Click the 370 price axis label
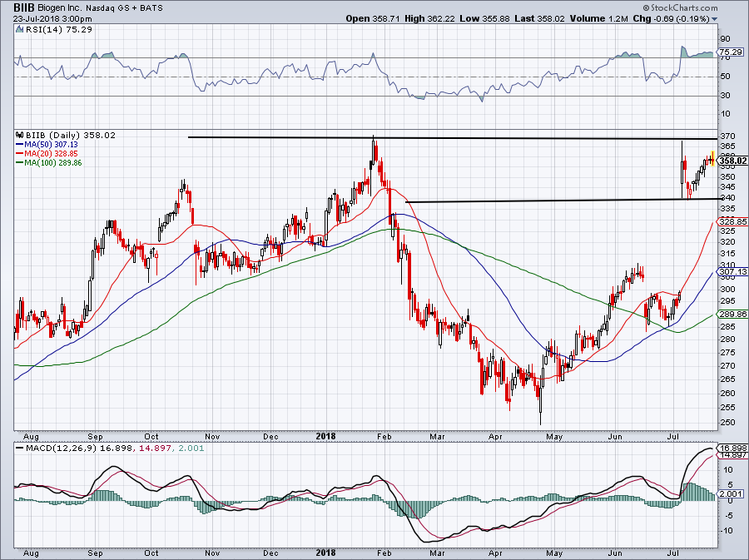This screenshot has width=749, height=560. point(727,136)
